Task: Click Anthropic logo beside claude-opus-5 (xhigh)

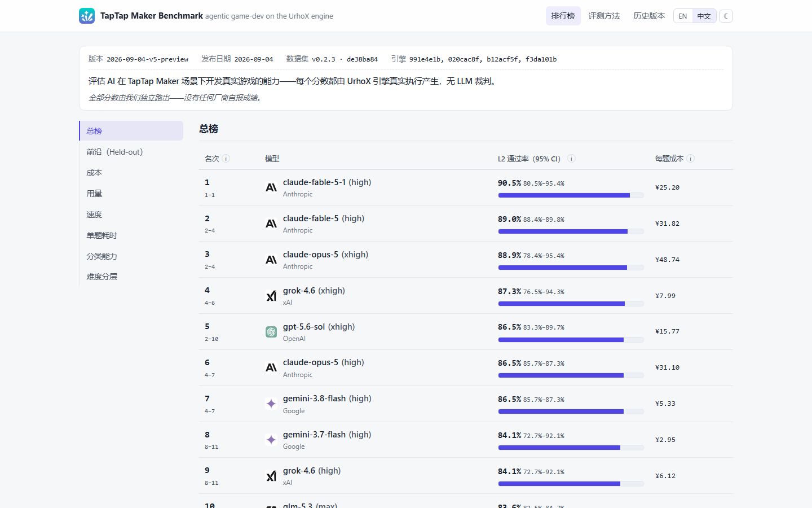Action: pos(271,260)
